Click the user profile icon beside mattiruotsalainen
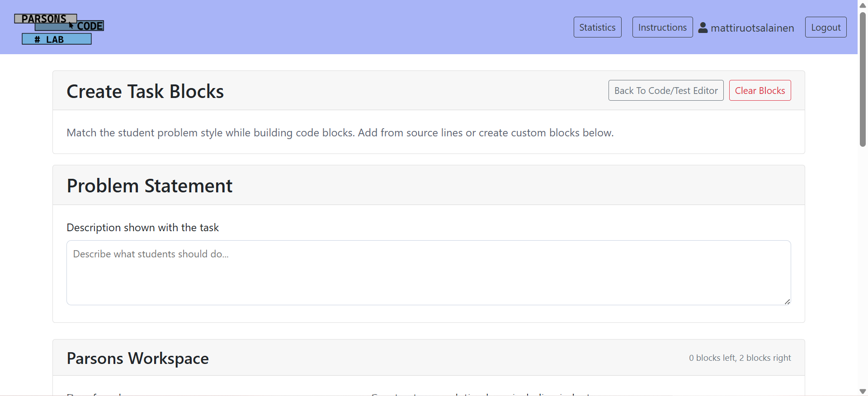The height and width of the screenshot is (396, 868). tap(703, 28)
